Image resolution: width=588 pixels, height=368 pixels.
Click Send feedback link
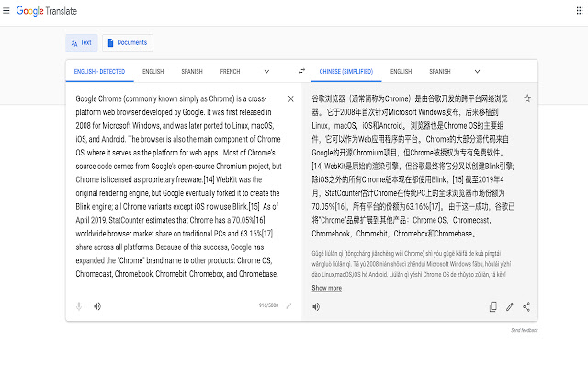click(524, 328)
